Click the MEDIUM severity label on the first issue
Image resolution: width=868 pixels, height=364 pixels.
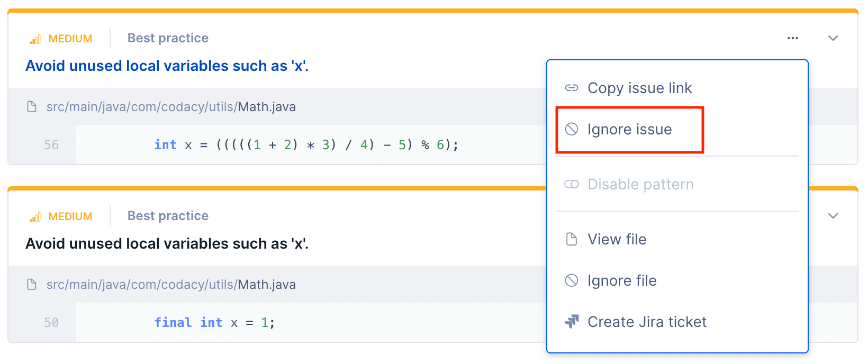[70, 38]
